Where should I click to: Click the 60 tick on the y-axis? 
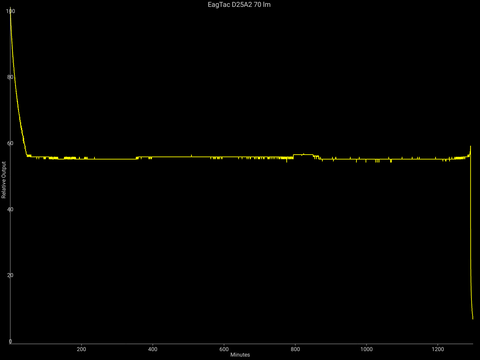(10, 143)
